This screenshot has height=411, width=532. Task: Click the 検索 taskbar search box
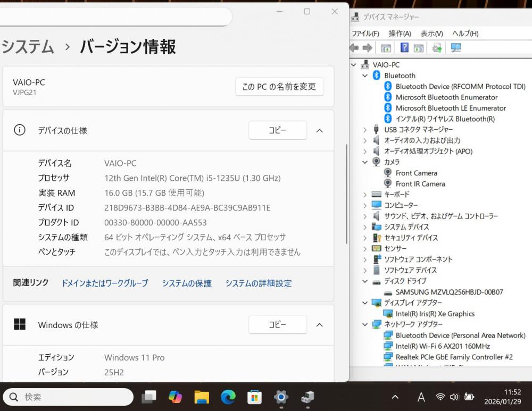pyautogui.click(x=68, y=397)
